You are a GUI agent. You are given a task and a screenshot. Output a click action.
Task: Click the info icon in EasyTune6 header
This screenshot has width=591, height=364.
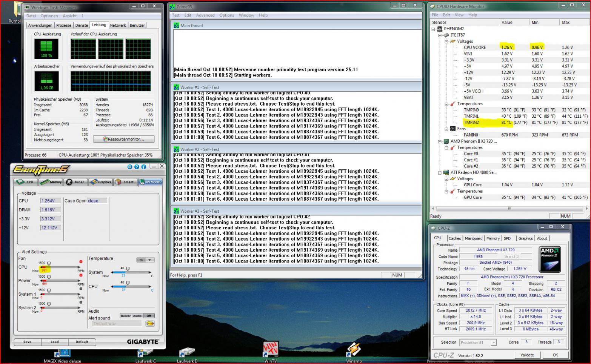(x=143, y=167)
